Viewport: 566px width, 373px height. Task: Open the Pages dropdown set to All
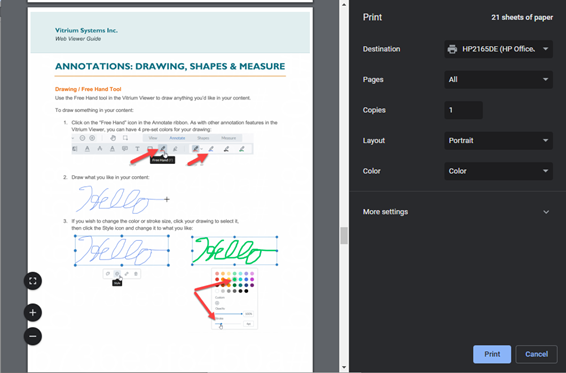coord(498,79)
